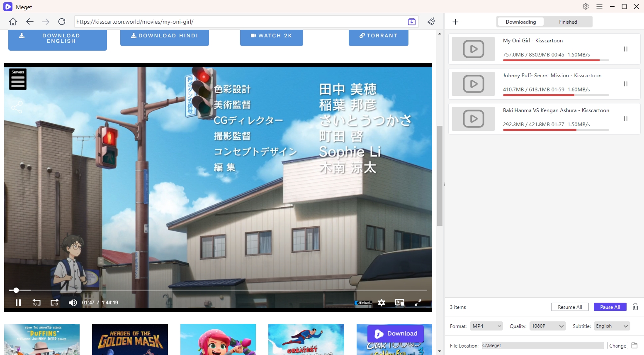Go to the browser home page

[13, 22]
